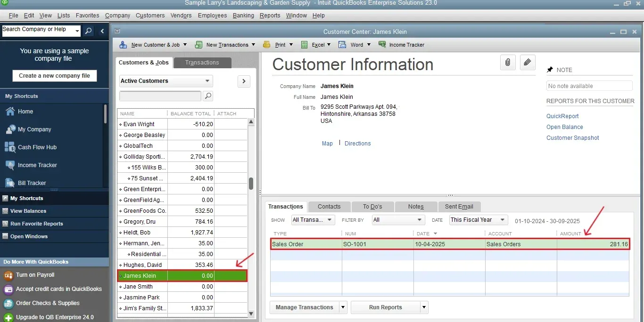This screenshot has height=322, width=644.
Task: Click the NOTE pin icon
Action: coord(550,70)
